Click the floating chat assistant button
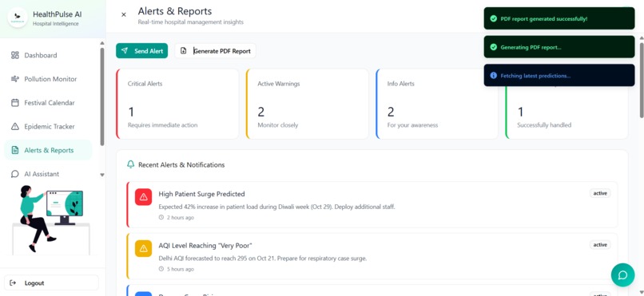The image size is (644, 296). [622, 274]
